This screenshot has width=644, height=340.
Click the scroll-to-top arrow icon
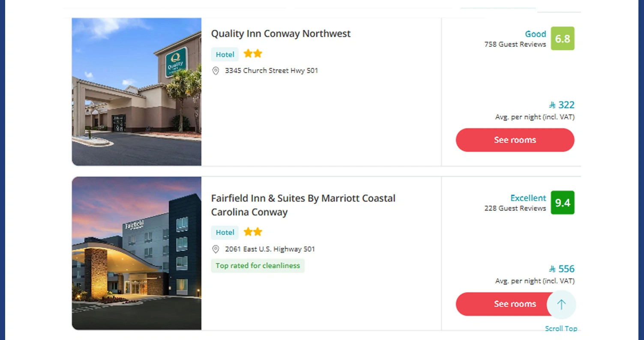point(561,304)
